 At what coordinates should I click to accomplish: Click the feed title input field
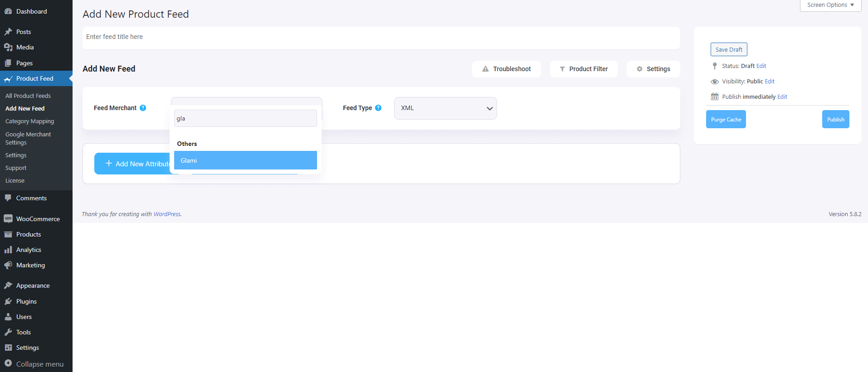(381, 38)
